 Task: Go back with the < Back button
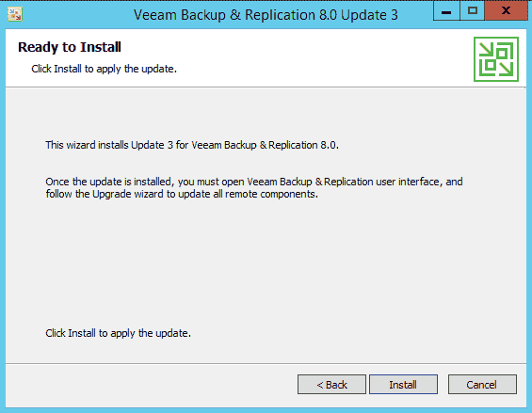(331, 385)
